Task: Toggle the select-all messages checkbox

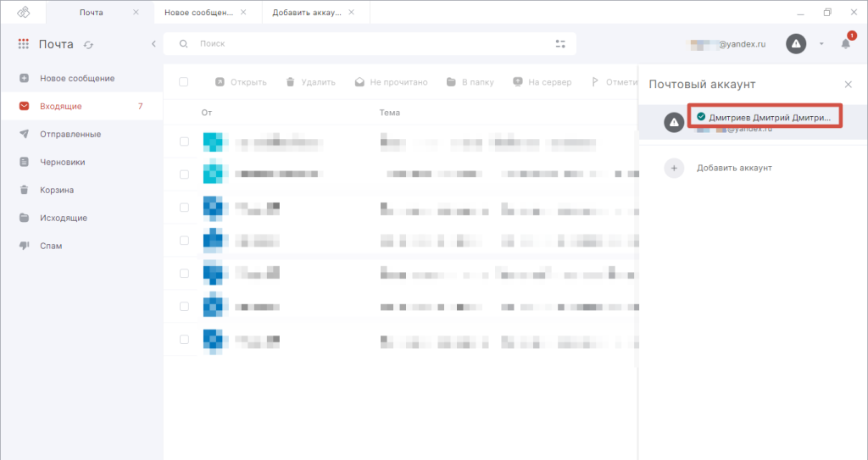Action: click(x=184, y=82)
